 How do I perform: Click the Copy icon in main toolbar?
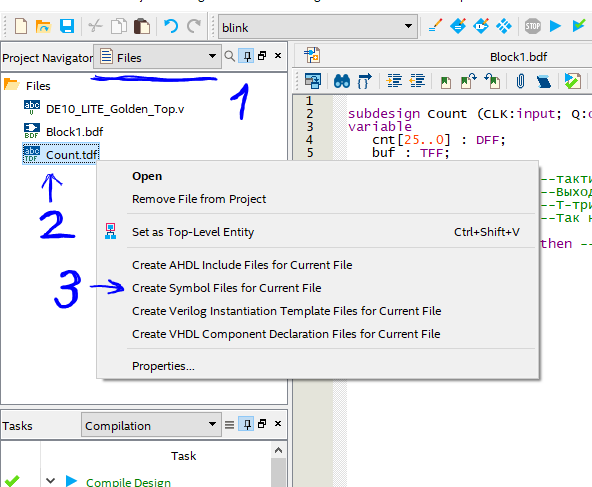(x=119, y=26)
